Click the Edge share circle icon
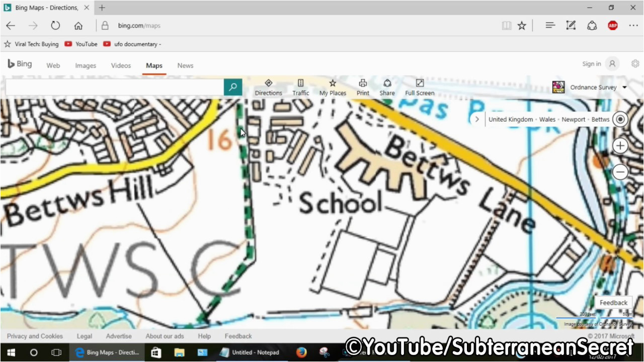644x362 pixels. [592, 26]
